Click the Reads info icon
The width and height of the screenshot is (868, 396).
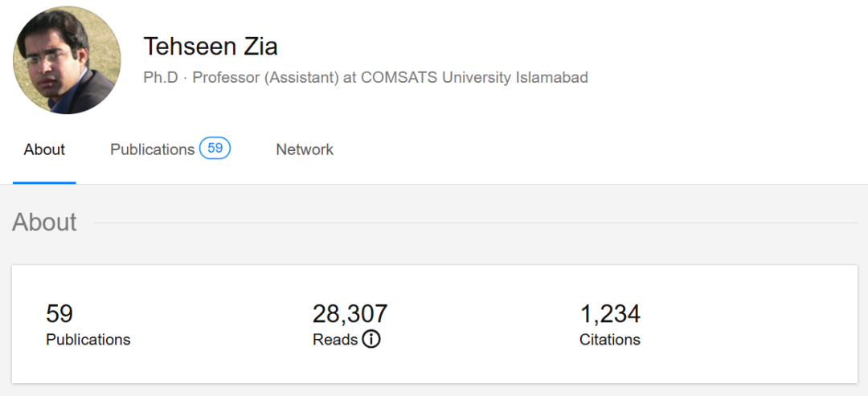(x=371, y=340)
